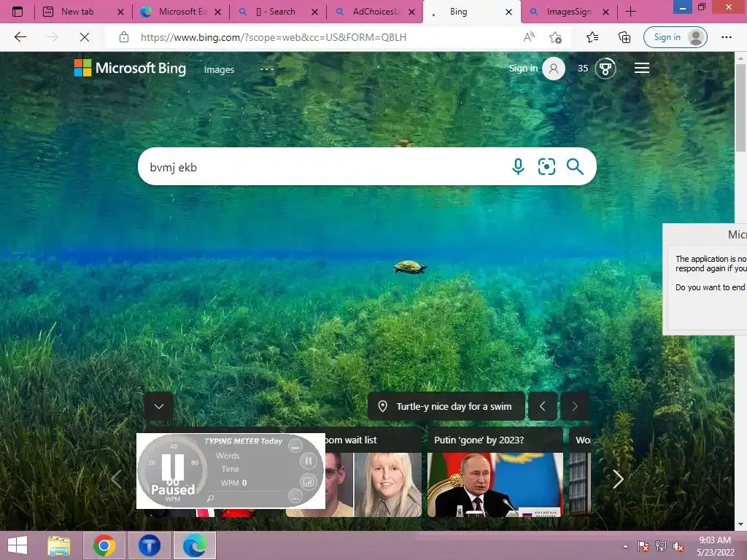Open File Explorer from the taskbar
The width and height of the screenshot is (747, 560).
pos(59,545)
